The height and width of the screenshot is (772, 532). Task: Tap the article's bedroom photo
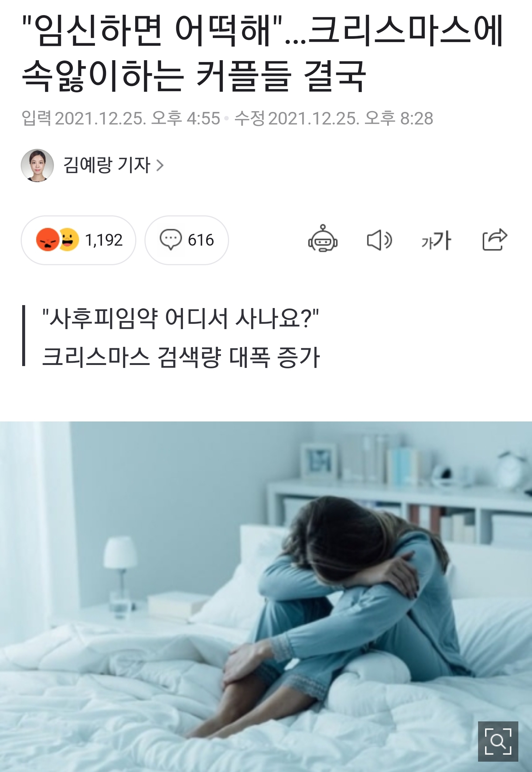click(x=266, y=597)
